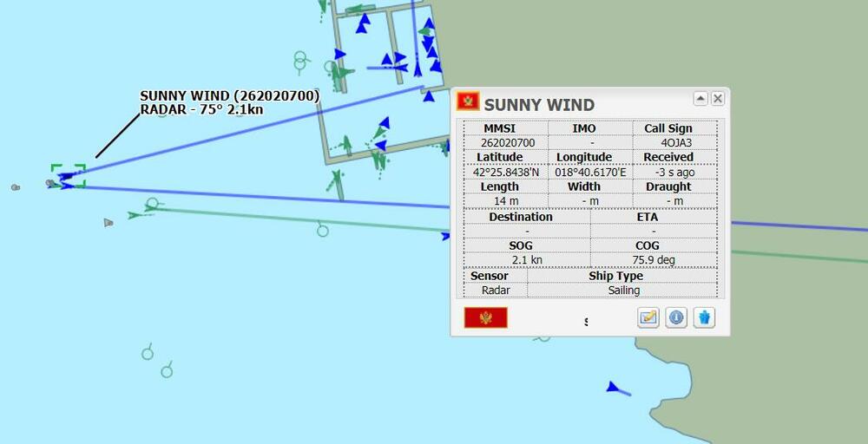The image size is (868, 444).
Task: Select the vessel inside the green bracket marker
Action: [x=67, y=178]
